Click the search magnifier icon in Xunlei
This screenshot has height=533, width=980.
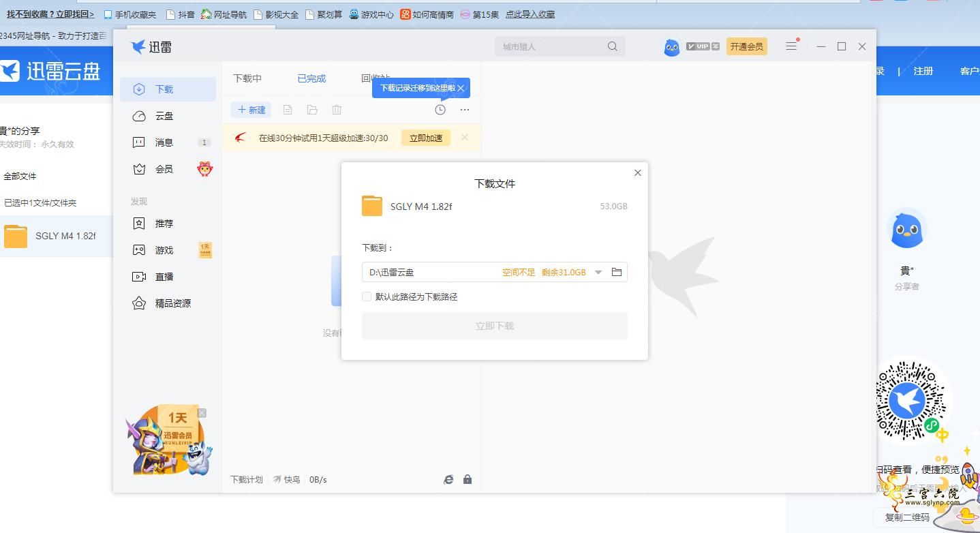613,46
